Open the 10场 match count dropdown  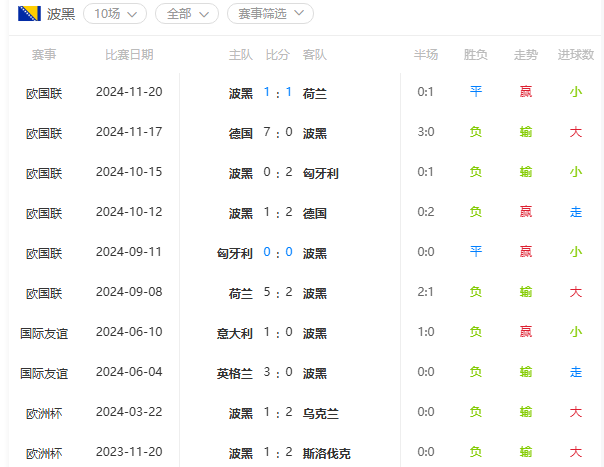coord(115,14)
